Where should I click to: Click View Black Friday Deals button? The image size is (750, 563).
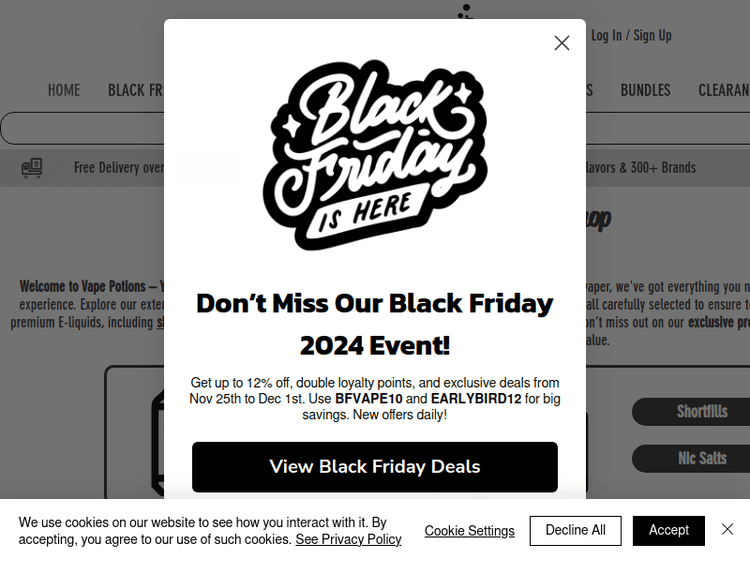point(375,467)
